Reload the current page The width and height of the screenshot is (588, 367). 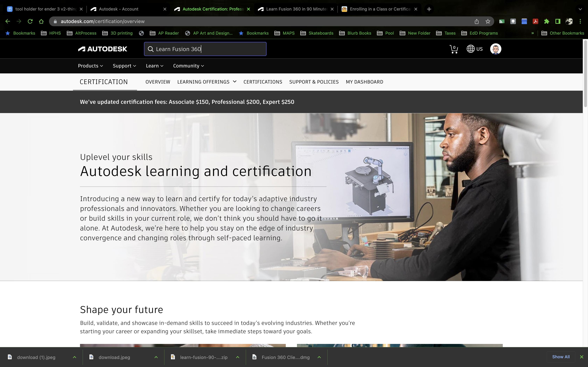click(x=30, y=21)
